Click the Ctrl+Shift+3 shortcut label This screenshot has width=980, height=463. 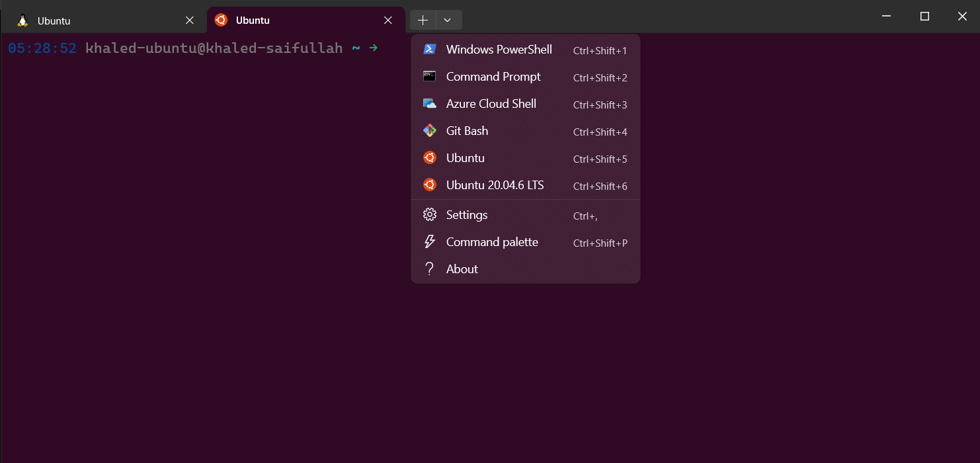[x=600, y=105]
